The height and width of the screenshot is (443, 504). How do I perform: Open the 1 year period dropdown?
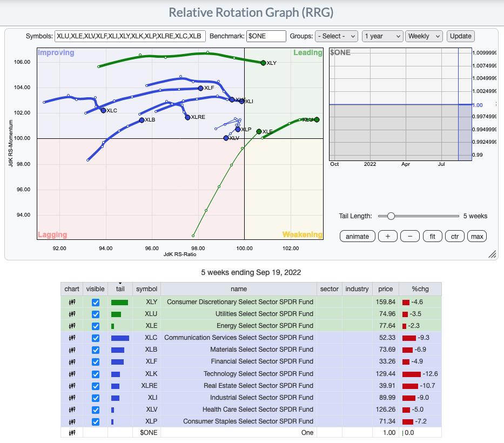coord(382,36)
